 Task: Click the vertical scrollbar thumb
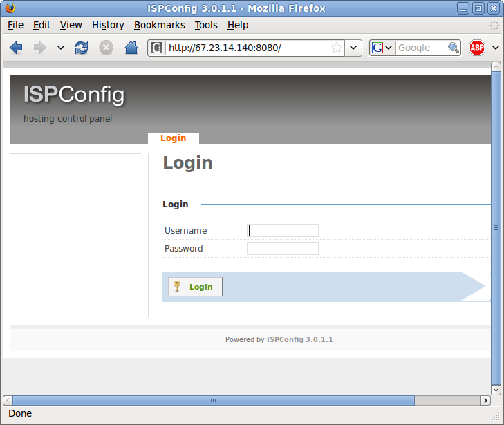click(496, 228)
